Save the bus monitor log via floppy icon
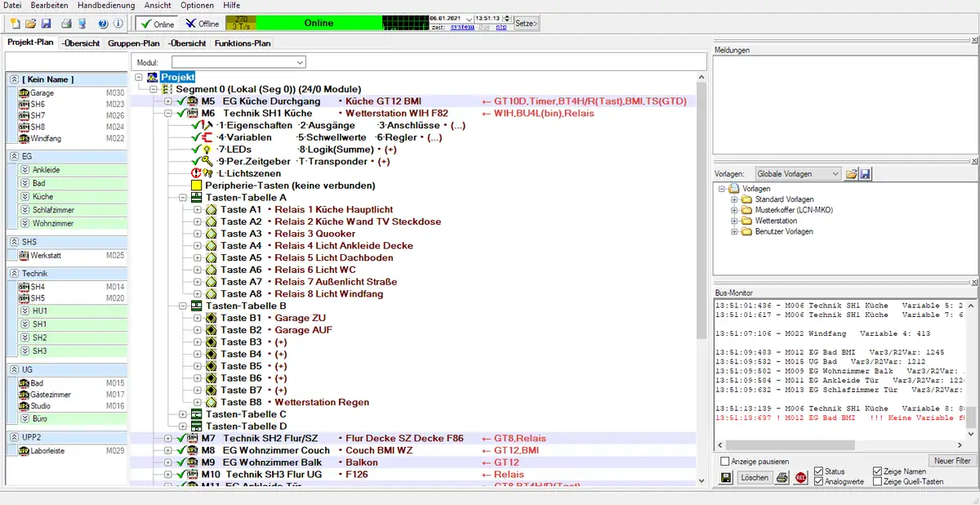This screenshot has width=980, height=505. point(725,478)
